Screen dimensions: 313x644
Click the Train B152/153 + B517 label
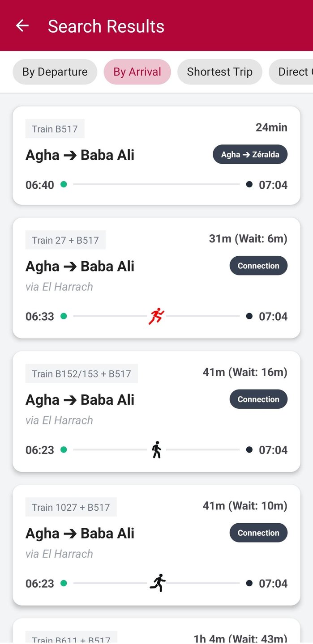pyautogui.click(x=81, y=374)
